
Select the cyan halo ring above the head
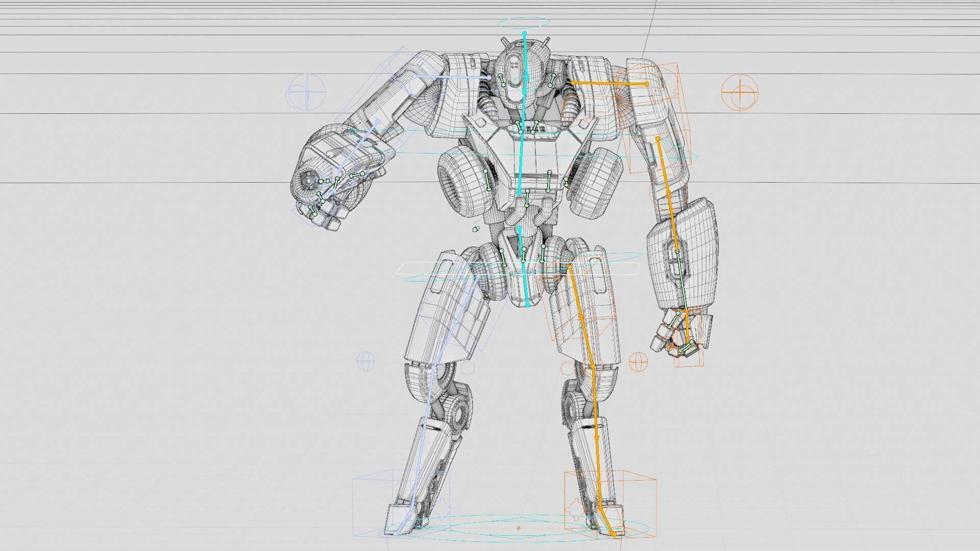click(524, 23)
